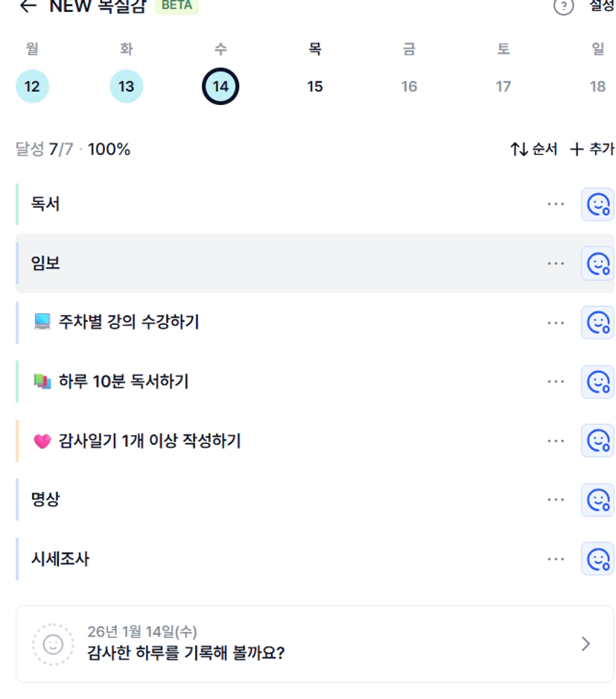
Task: Open the three-dot menu for 독서
Action: (x=556, y=204)
